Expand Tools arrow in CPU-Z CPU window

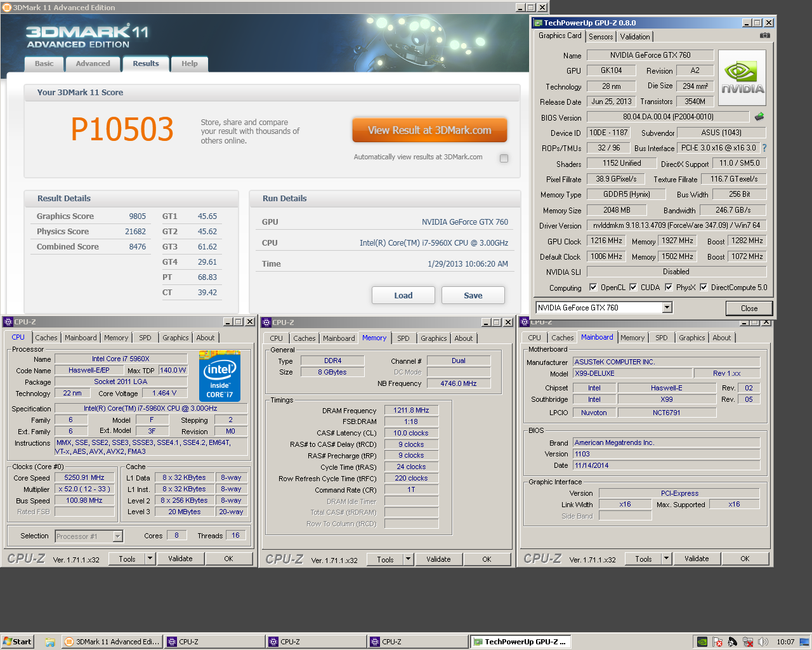click(150, 559)
